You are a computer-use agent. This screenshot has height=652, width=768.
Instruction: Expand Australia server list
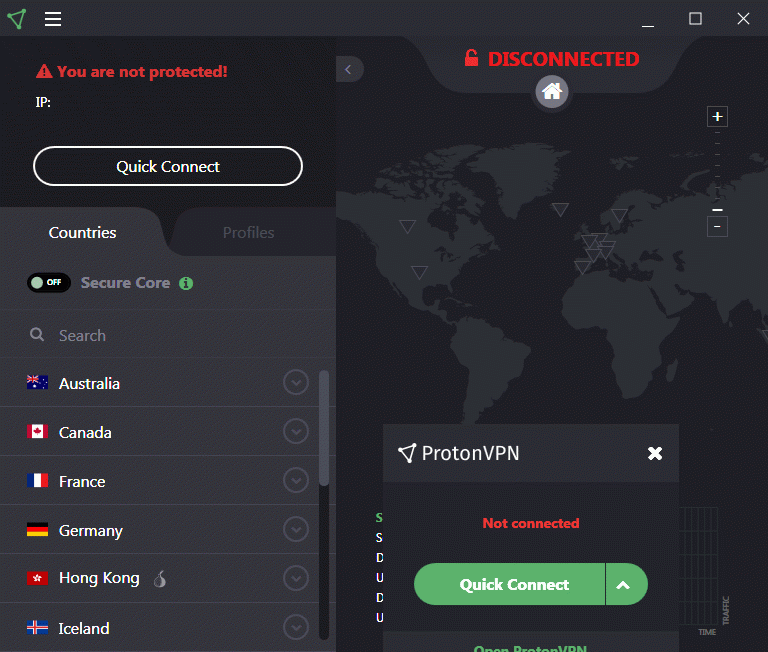(x=296, y=383)
